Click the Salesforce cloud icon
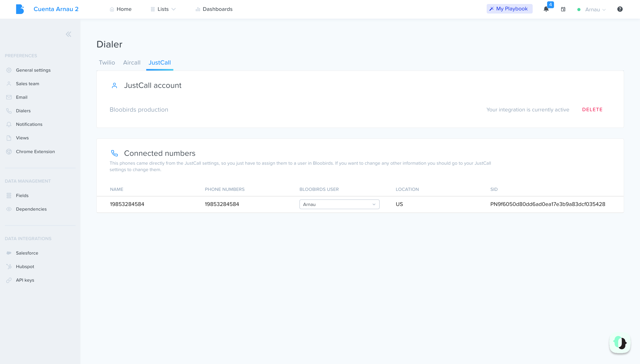This screenshot has width=640, height=364. (x=9, y=253)
